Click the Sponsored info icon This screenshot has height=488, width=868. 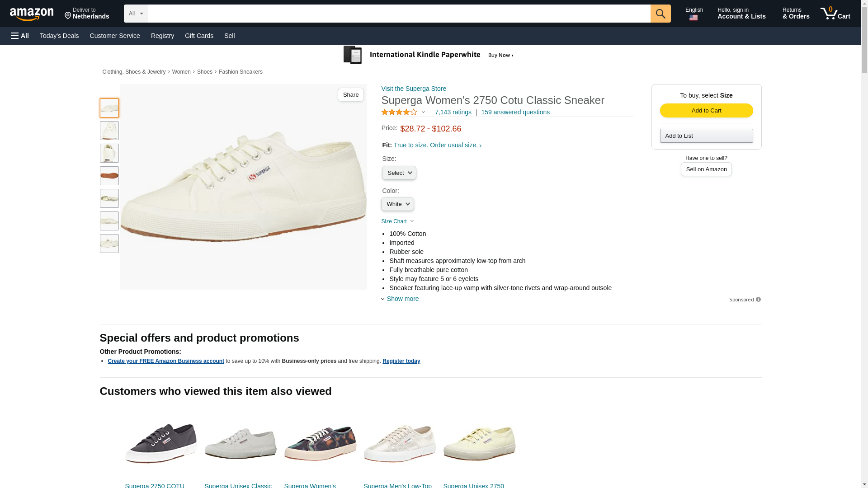click(758, 300)
